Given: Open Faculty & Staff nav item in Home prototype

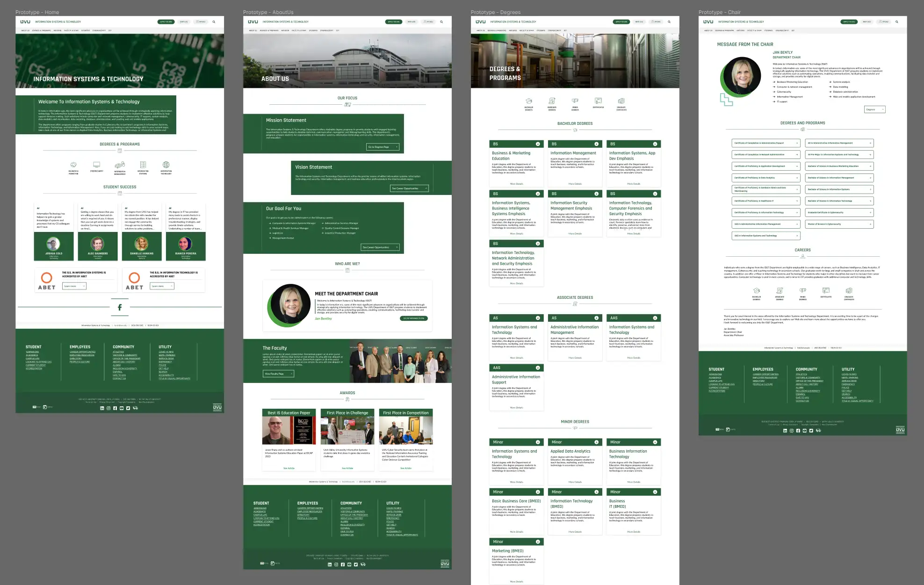Looking at the screenshot, I should click(72, 30).
